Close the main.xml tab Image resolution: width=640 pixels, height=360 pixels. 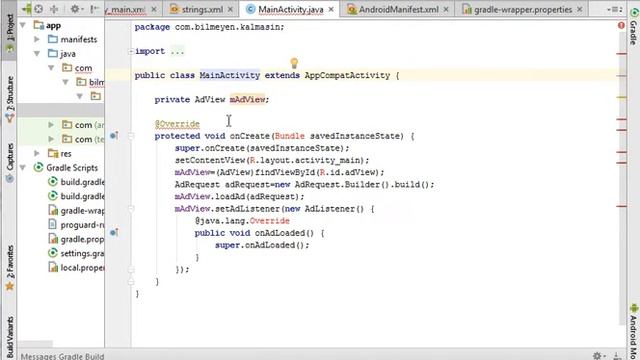tap(153, 9)
